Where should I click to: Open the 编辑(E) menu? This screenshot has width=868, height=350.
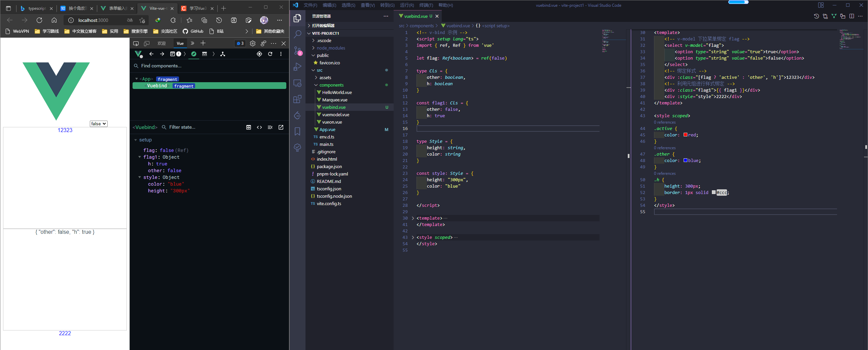pyautogui.click(x=329, y=5)
